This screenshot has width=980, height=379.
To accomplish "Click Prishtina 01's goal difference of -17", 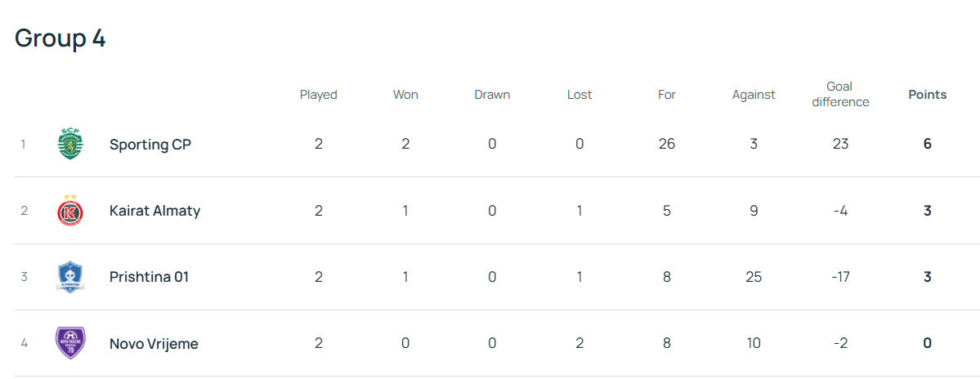I will (x=840, y=277).
